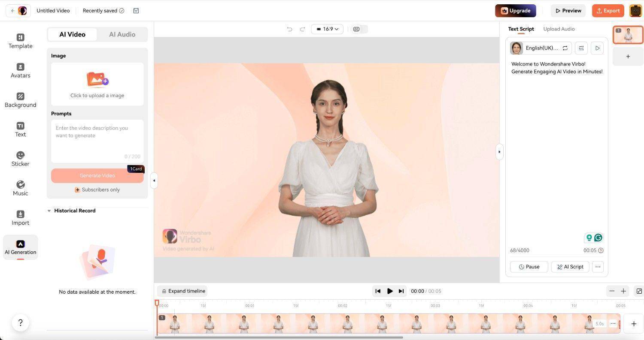The height and width of the screenshot is (340, 644).
Task: Click the Export button
Action: coord(608,11)
